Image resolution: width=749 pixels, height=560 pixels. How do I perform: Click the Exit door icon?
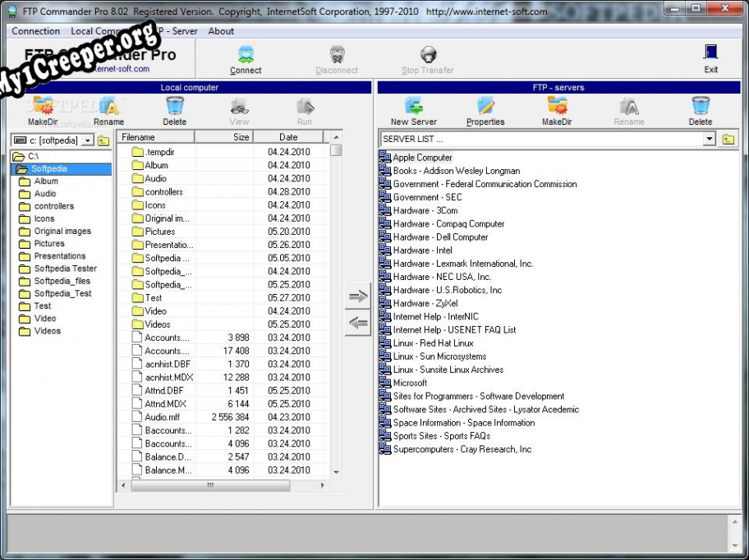tap(710, 54)
